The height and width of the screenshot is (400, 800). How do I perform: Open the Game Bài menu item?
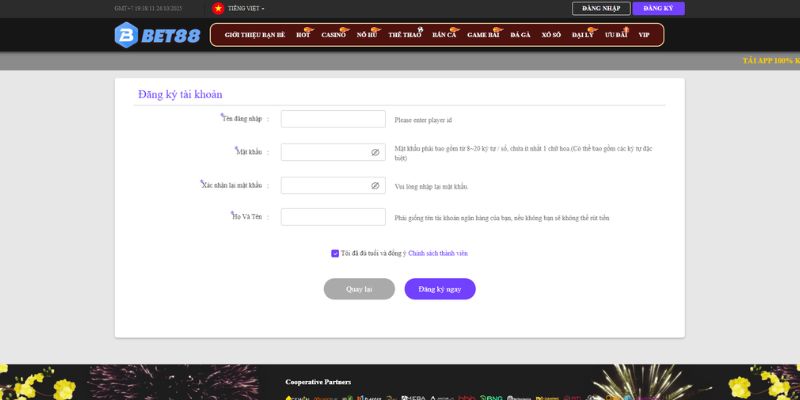click(x=483, y=35)
